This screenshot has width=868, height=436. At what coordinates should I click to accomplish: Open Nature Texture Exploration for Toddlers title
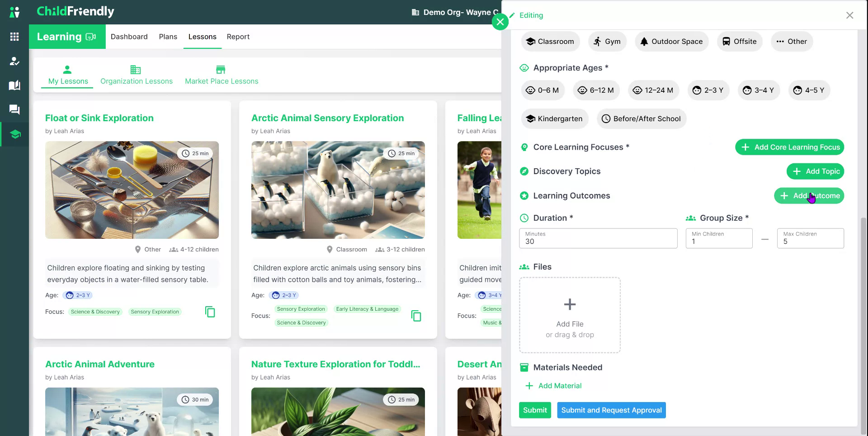pos(336,364)
